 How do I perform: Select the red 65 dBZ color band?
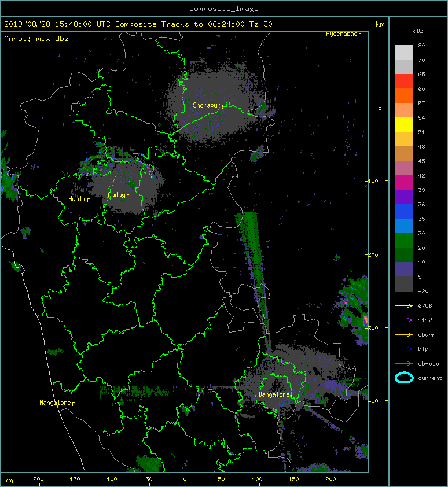click(x=404, y=82)
